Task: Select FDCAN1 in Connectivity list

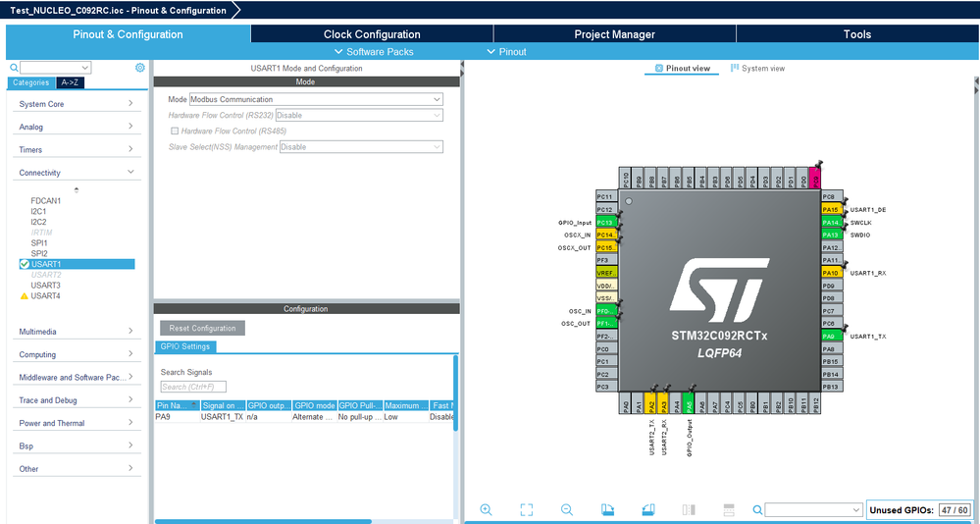Action: coord(46,201)
